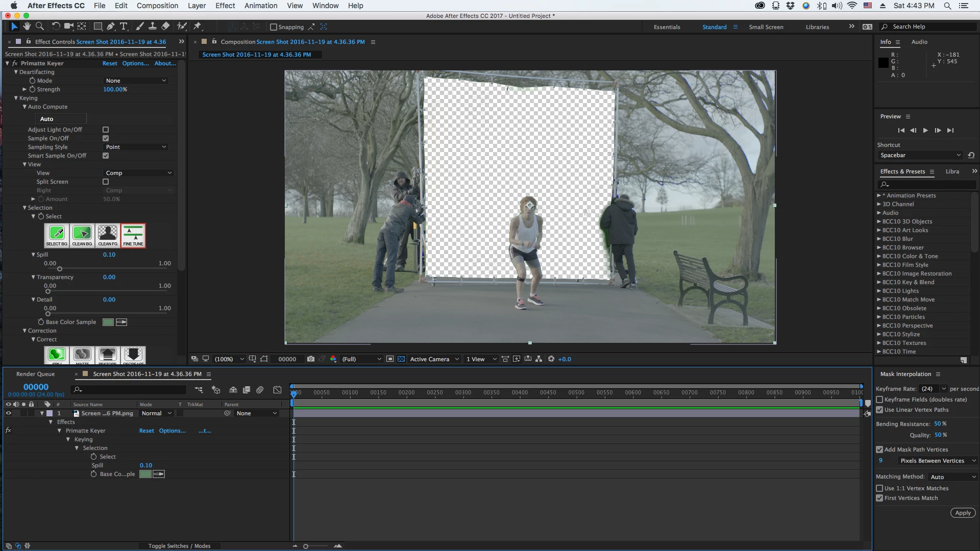The image size is (980, 551).
Task: Open the Sampling Style Point dropdown
Action: tap(136, 147)
